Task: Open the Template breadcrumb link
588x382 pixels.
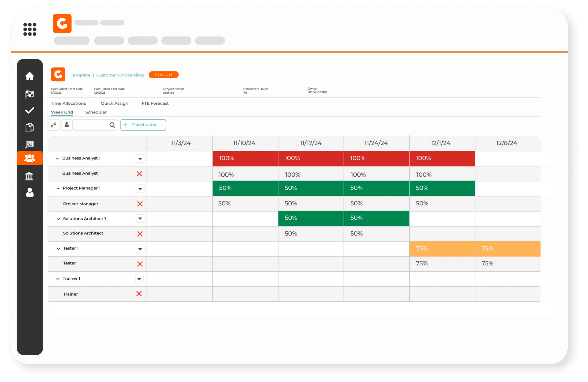Action: 81,75
